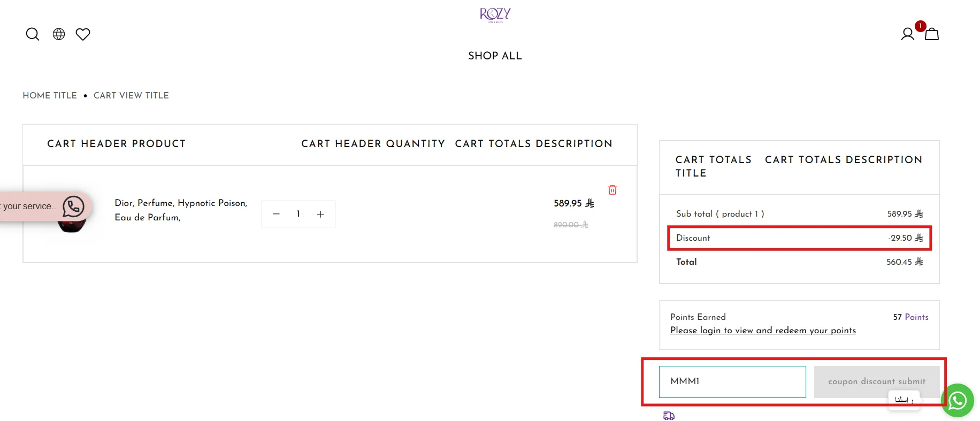The height and width of the screenshot is (421, 980).
Task: Delete item using red trash icon
Action: [612, 190]
